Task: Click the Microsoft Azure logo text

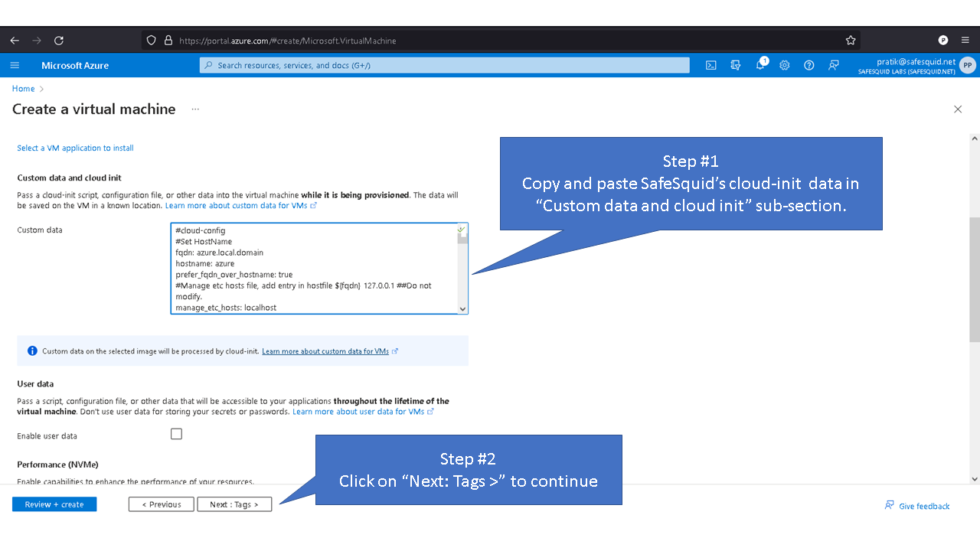Action: tap(75, 65)
